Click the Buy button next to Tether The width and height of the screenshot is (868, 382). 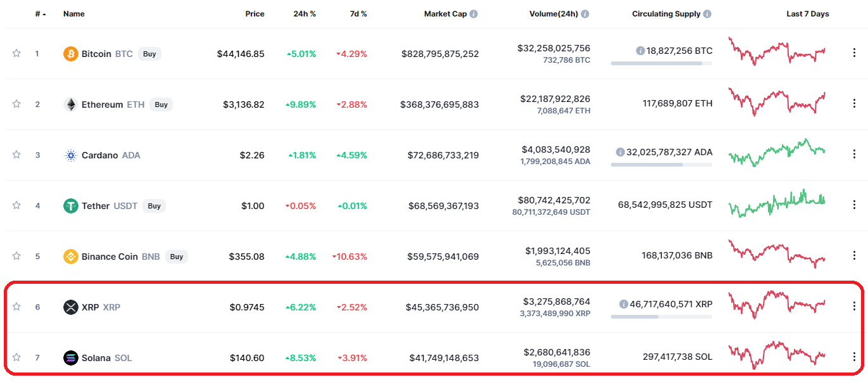[x=154, y=206]
